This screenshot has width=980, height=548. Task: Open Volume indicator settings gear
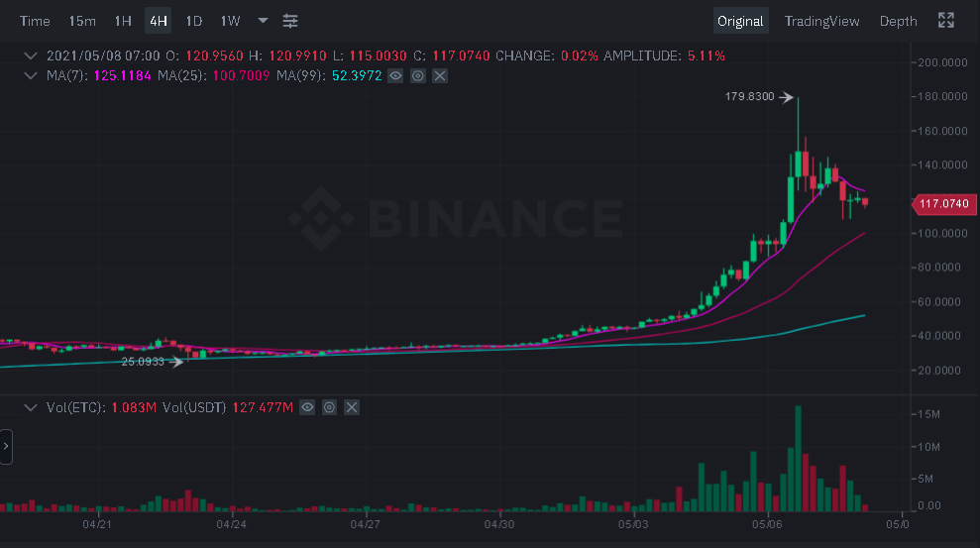[x=329, y=407]
